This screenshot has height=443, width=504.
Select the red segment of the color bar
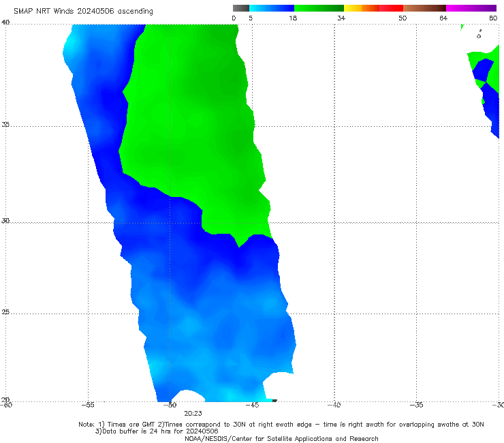[391, 8]
